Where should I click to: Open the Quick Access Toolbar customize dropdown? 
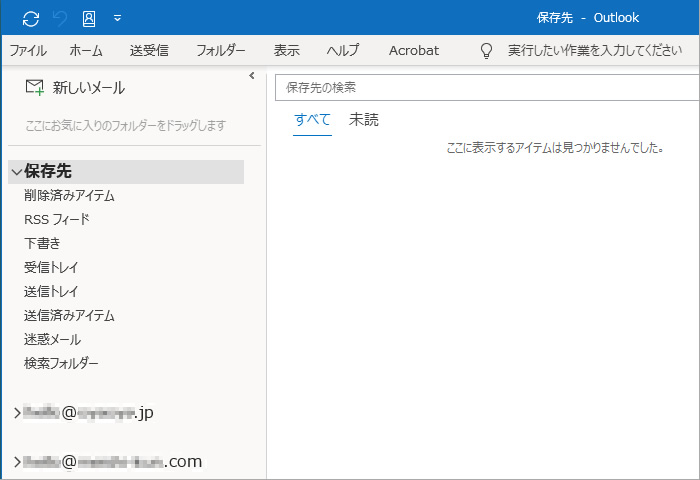117,18
